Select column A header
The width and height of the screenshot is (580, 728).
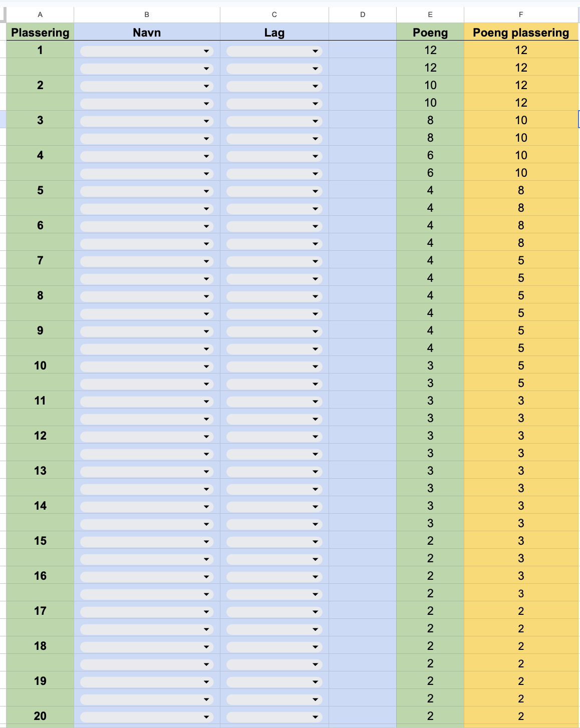[40, 15]
